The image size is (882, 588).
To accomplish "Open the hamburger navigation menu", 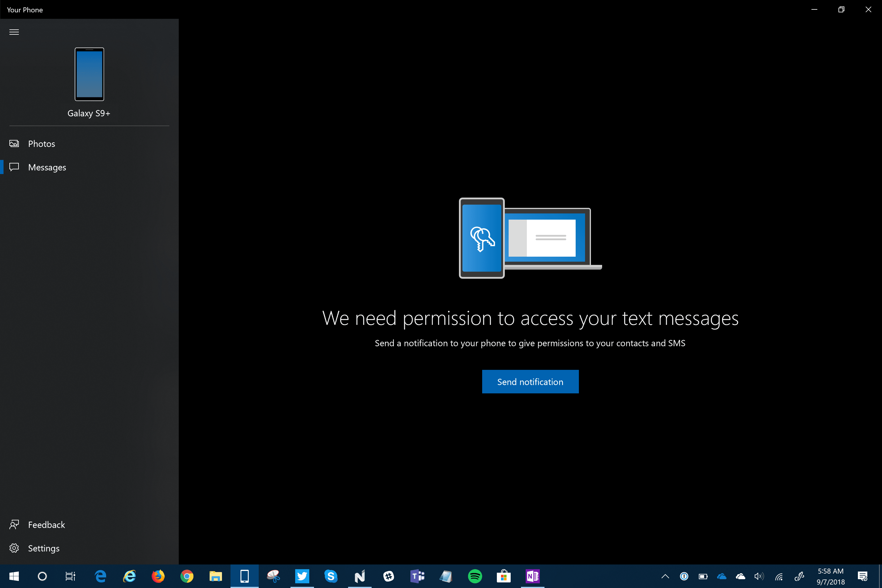I will tap(14, 32).
